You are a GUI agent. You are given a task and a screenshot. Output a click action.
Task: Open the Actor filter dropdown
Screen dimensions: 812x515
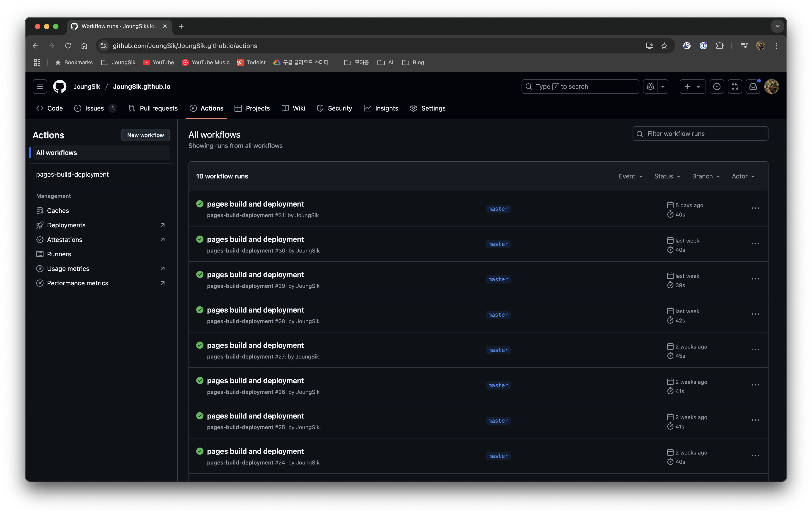[x=743, y=176]
